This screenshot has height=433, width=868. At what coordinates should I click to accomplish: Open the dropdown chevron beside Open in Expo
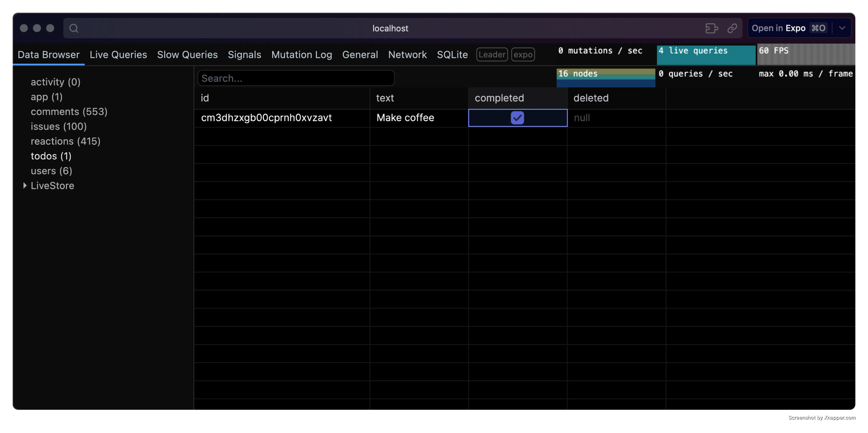tap(842, 28)
